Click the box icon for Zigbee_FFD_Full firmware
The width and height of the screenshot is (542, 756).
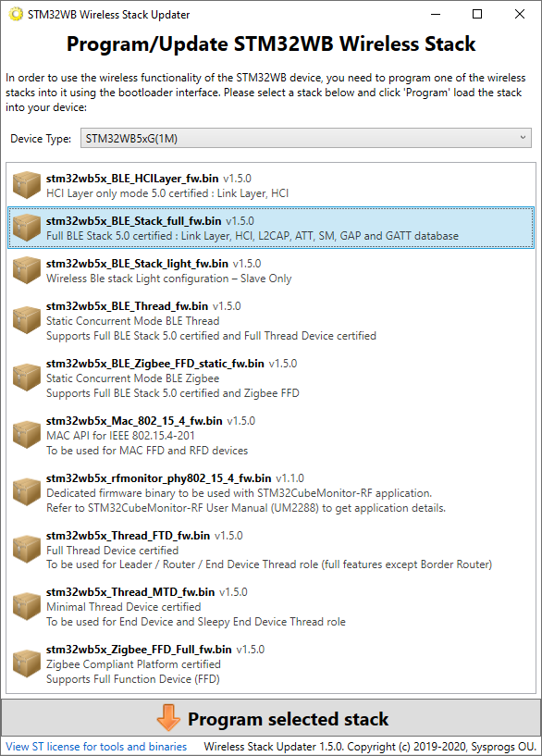coord(27,663)
